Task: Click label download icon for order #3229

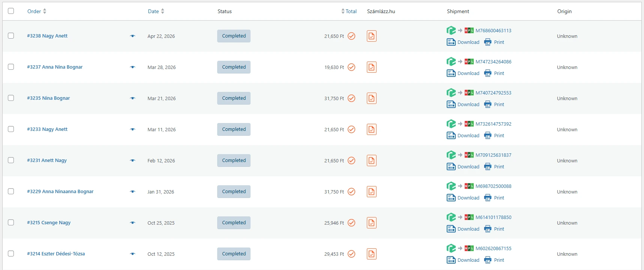Action: click(451, 198)
